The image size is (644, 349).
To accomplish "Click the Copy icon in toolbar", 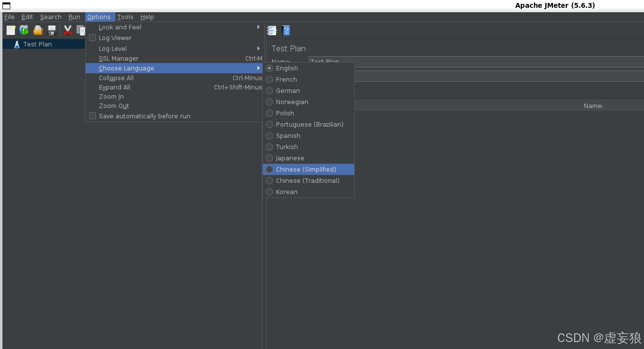I will pyautogui.click(x=81, y=30).
